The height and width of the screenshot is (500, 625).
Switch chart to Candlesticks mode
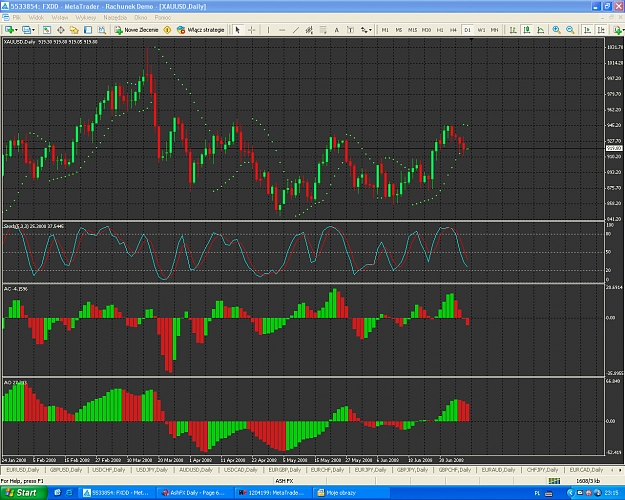click(x=527, y=30)
